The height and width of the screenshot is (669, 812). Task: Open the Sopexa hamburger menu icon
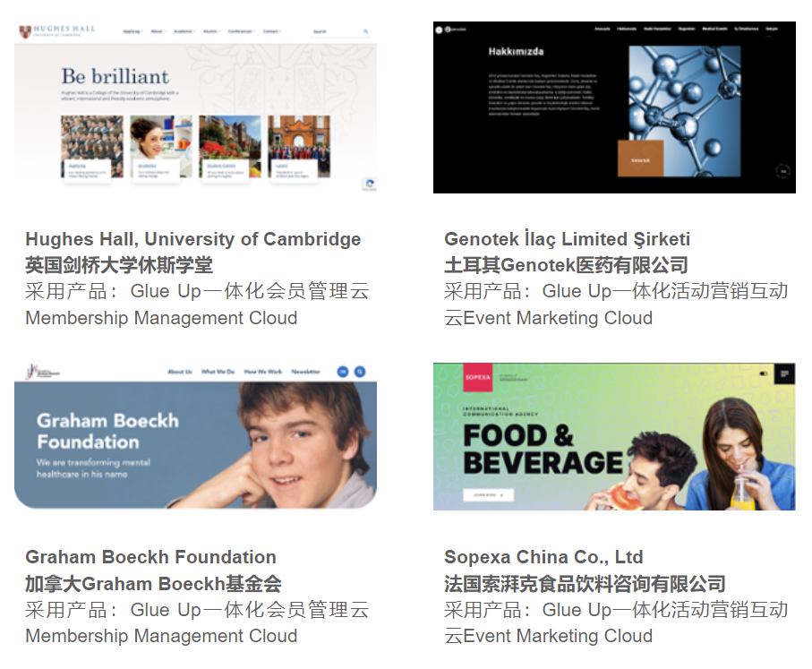(784, 373)
